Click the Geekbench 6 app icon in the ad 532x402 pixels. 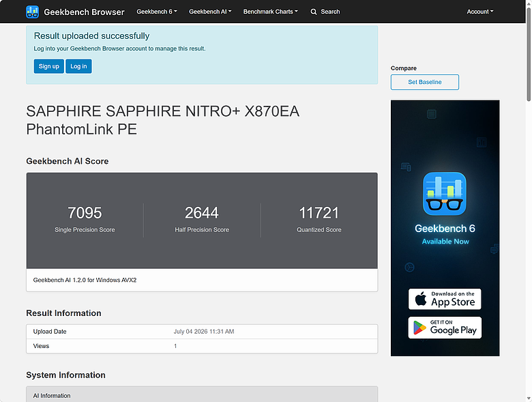click(445, 194)
